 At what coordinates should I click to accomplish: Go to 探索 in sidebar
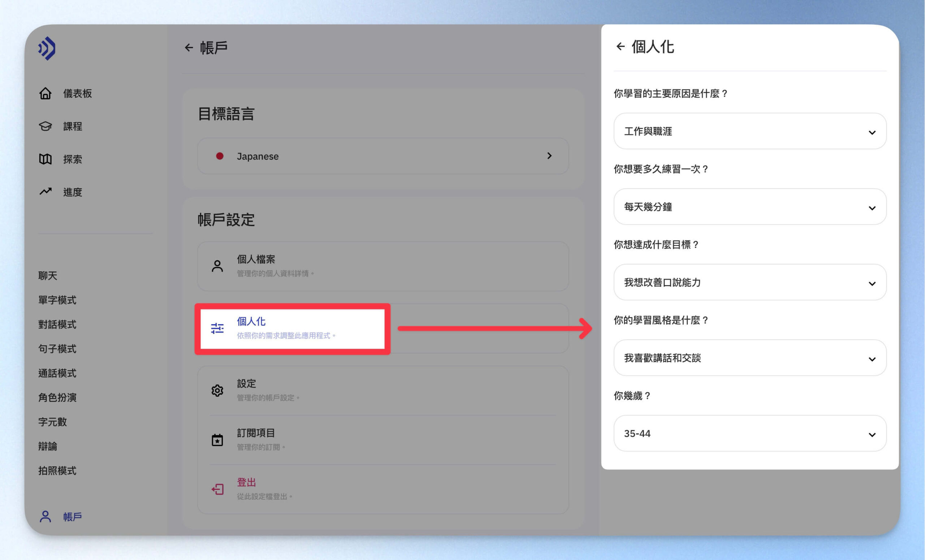pyautogui.click(x=73, y=160)
